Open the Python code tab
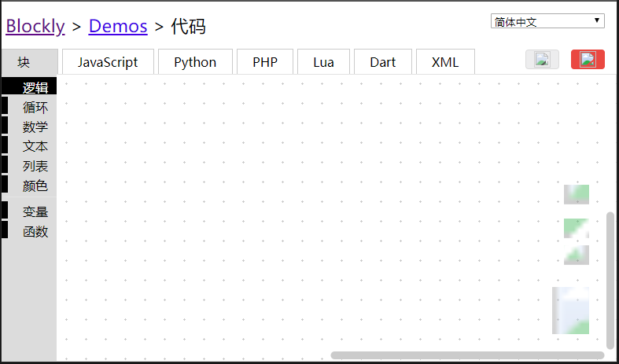The height and width of the screenshot is (364, 619). coord(195,62)
